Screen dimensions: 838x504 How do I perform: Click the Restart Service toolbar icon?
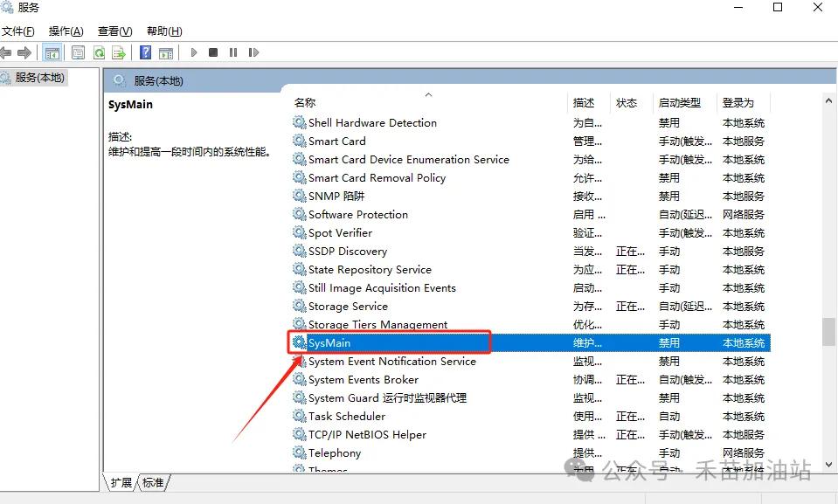253,52
